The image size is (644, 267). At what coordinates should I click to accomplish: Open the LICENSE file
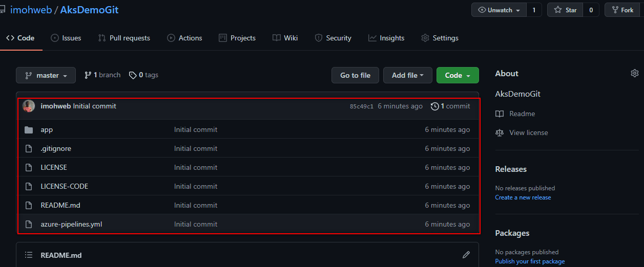[54, 167]
